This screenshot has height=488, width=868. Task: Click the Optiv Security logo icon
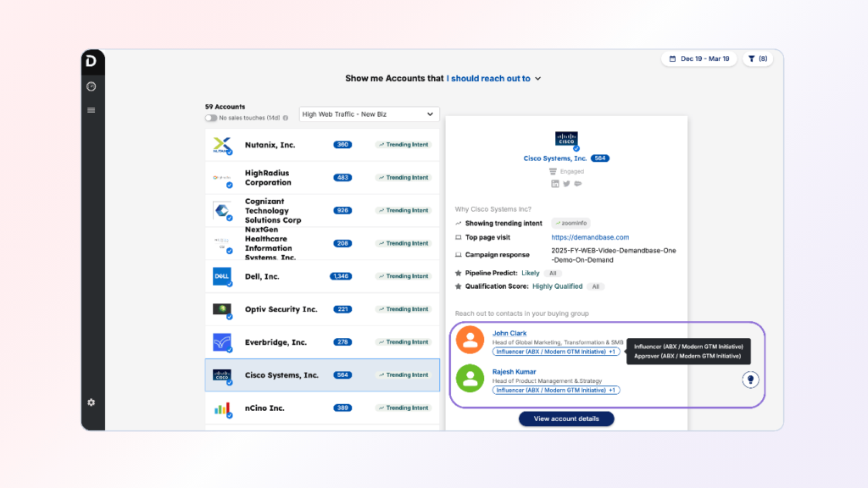click(x=222, y=309)
